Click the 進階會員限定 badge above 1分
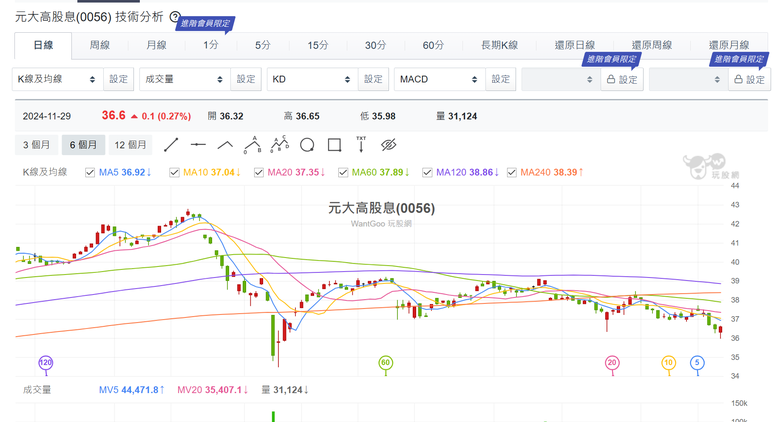Image resolution: width=780 pixels, height=422 pixels. (205, 23)
